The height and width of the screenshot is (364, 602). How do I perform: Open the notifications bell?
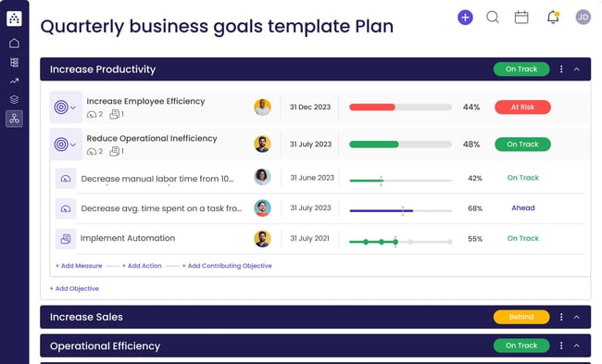[x=553, y=18]
